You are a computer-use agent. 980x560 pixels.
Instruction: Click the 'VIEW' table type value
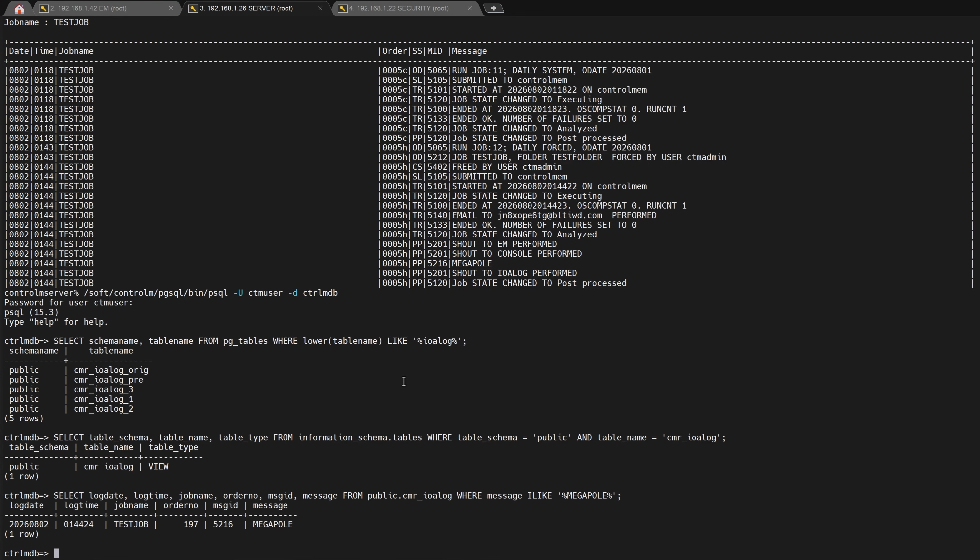tap(158, 467)
